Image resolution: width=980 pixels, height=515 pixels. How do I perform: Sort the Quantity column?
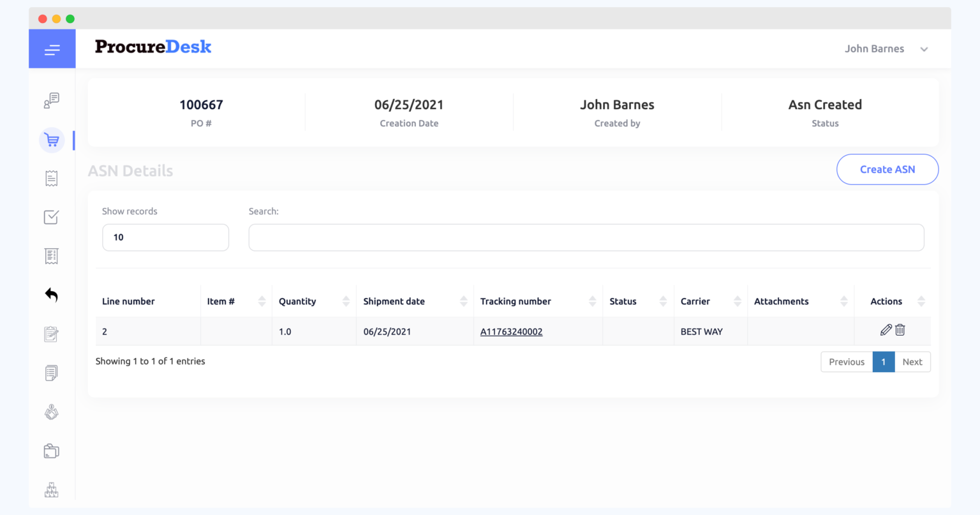pos(348,301)
